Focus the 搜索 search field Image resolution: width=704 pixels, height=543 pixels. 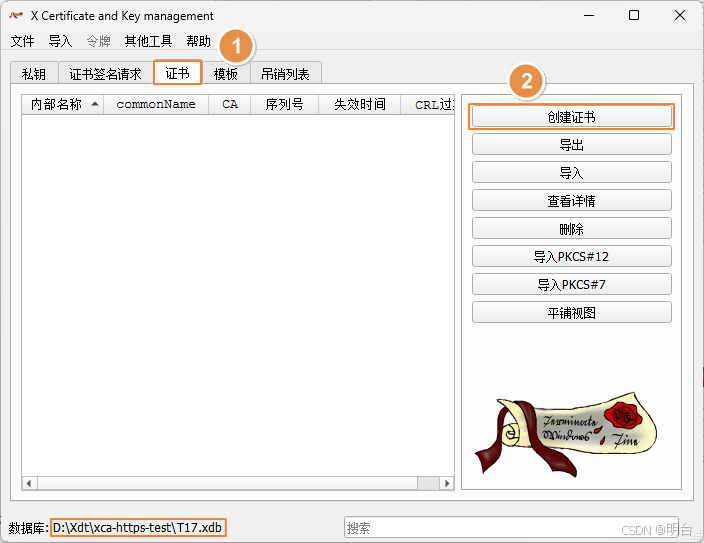511,527
